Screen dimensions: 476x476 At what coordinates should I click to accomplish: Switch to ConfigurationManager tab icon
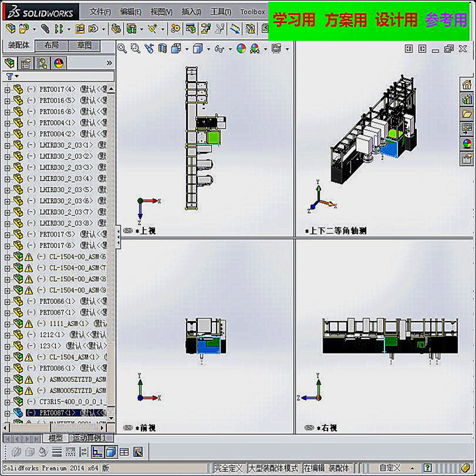pyautogui.click(x=42, y=63)
